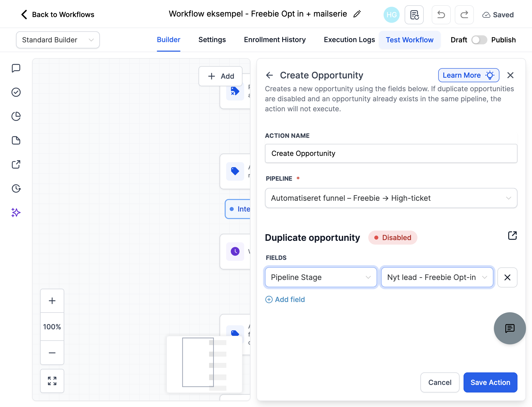
Task: Go back to Workflows
Action: pyautogui.click(x=57, y=15)
